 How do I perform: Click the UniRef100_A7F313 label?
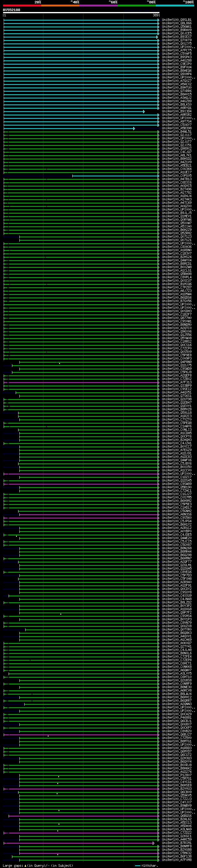pyautogui.click(x=177, y=382)
